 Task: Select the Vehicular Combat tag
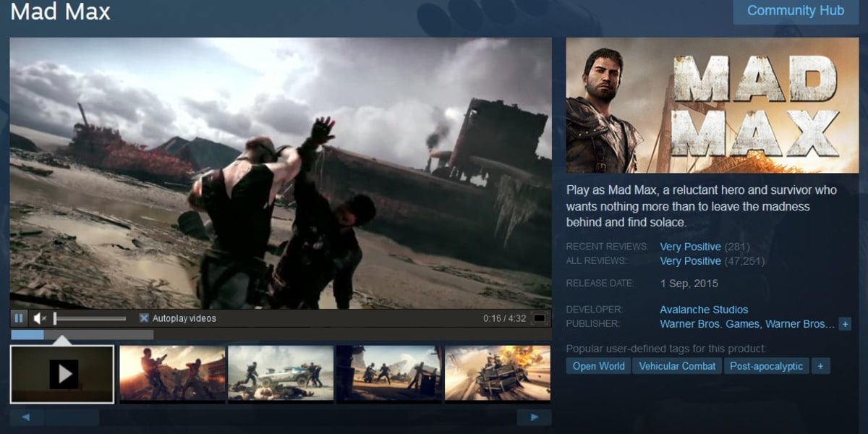click(678, 366)
